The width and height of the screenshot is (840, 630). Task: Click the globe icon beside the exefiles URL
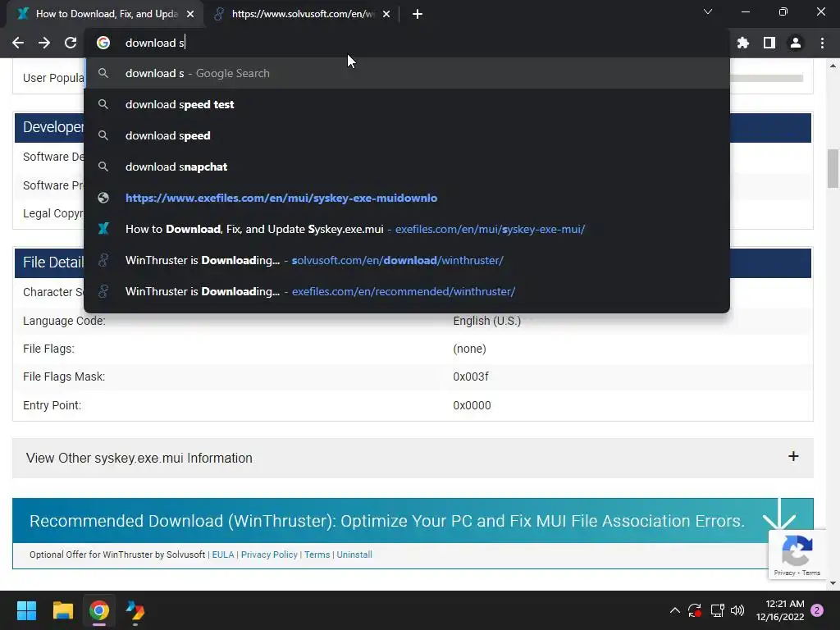(103, 198)
